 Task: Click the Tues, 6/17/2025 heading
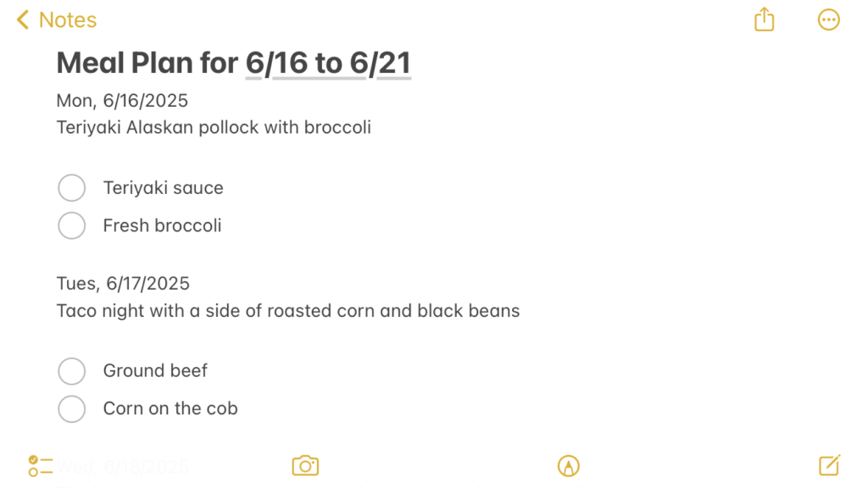[x=123, y=284]
